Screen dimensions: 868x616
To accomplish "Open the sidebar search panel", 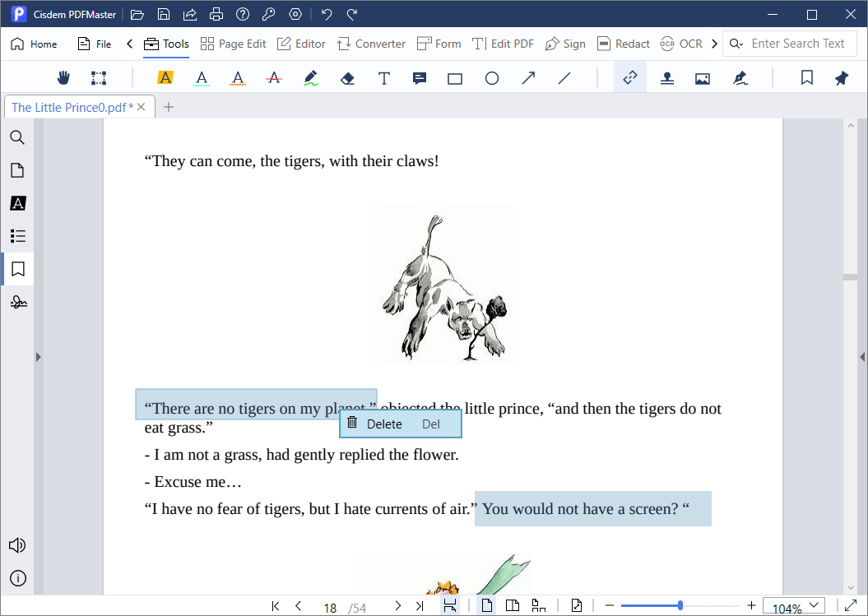I will (17, 137).
